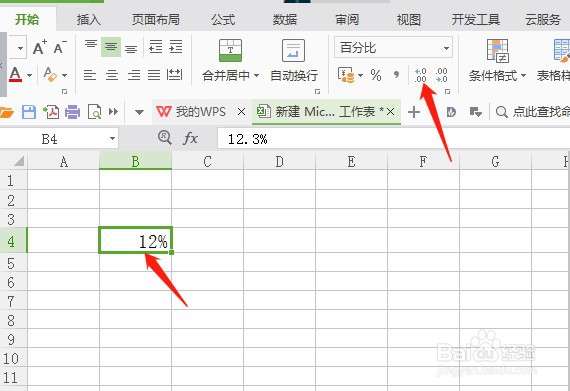570x391 pixels.
Task: Open the 合并居中 dropdown arrow
Action: click(257, 75)
